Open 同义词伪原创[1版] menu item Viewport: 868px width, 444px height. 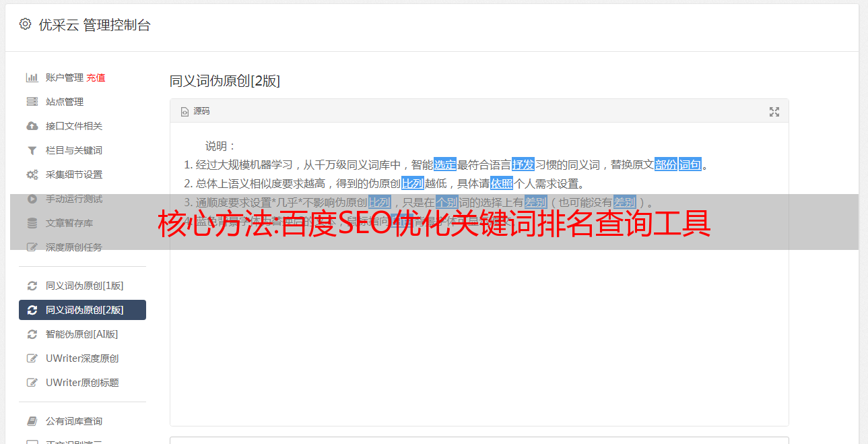point(82,286)
